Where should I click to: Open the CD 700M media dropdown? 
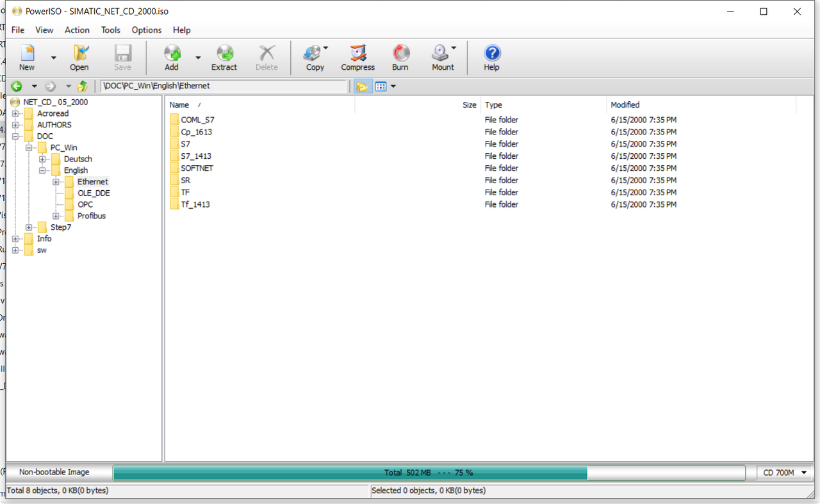pyautogui.click(x=784, y=473)
